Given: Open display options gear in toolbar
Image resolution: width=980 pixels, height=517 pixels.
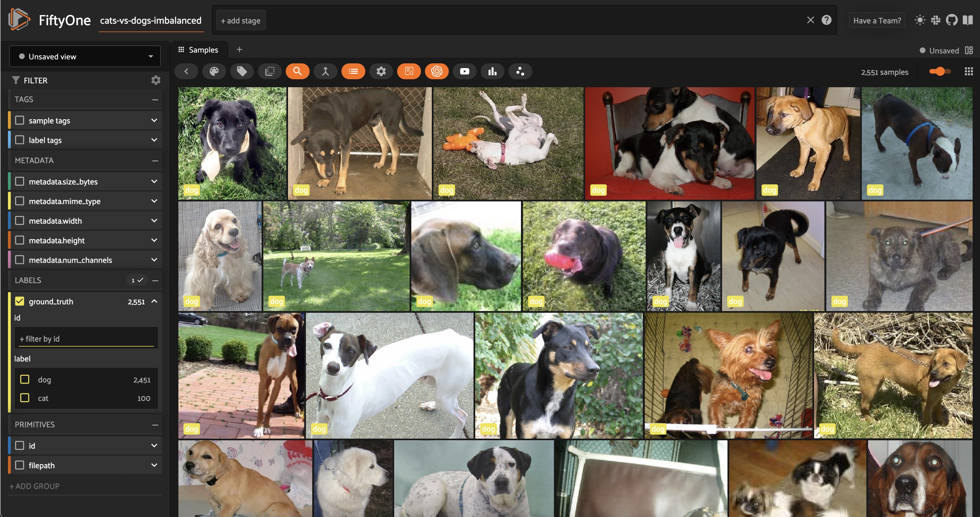Looking at the screenshot, I should (381, 71).
